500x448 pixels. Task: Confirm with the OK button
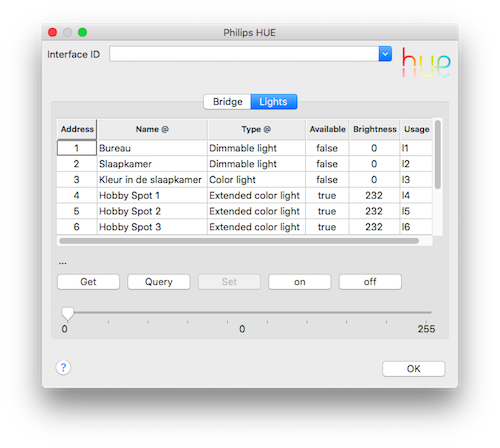(x=413, y=369)
